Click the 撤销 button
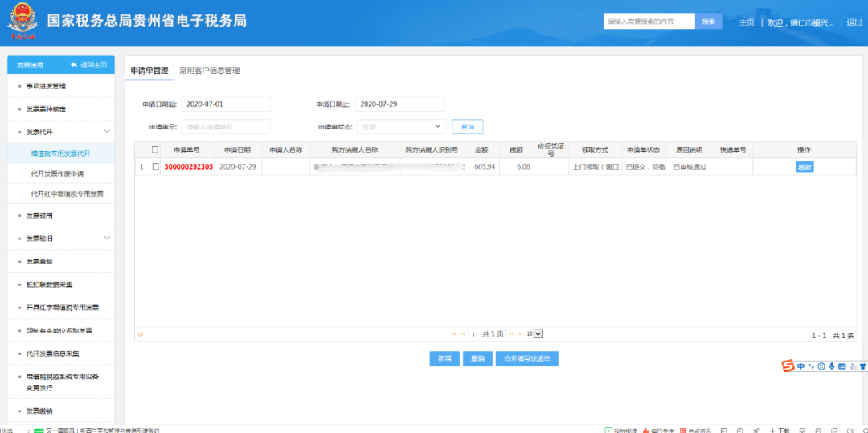868x433 pixels. tap(477, 358)
